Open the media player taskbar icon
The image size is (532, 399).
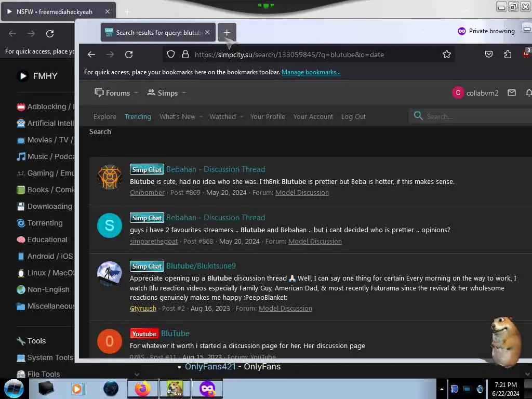pos(77,389)
